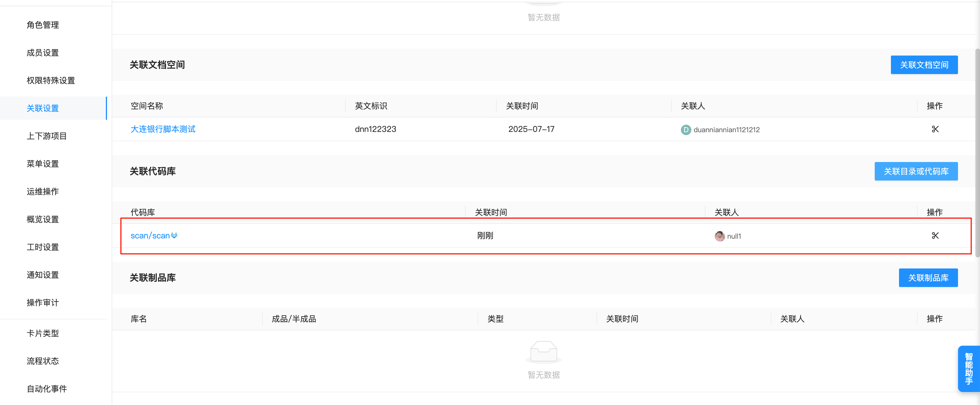Image resolution: width=980 pixels, height=405 pixels.
Task: Go to 上下游项目 in sidebar
Action: pyautogui.click(x=46, y=136)
